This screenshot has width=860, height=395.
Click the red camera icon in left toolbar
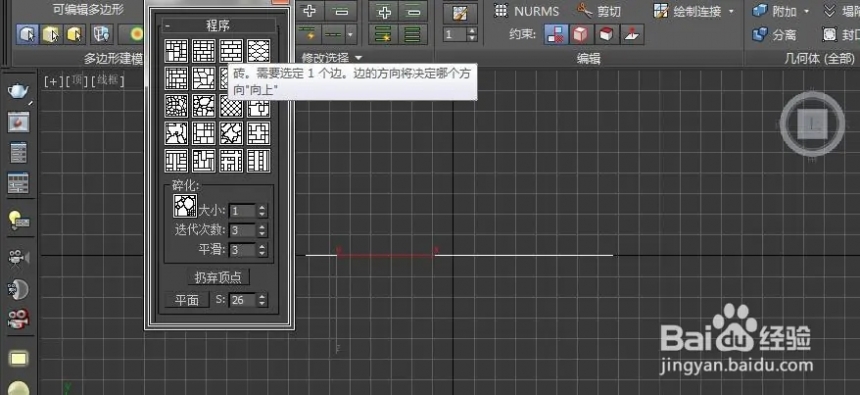click(x=19, y=319)
